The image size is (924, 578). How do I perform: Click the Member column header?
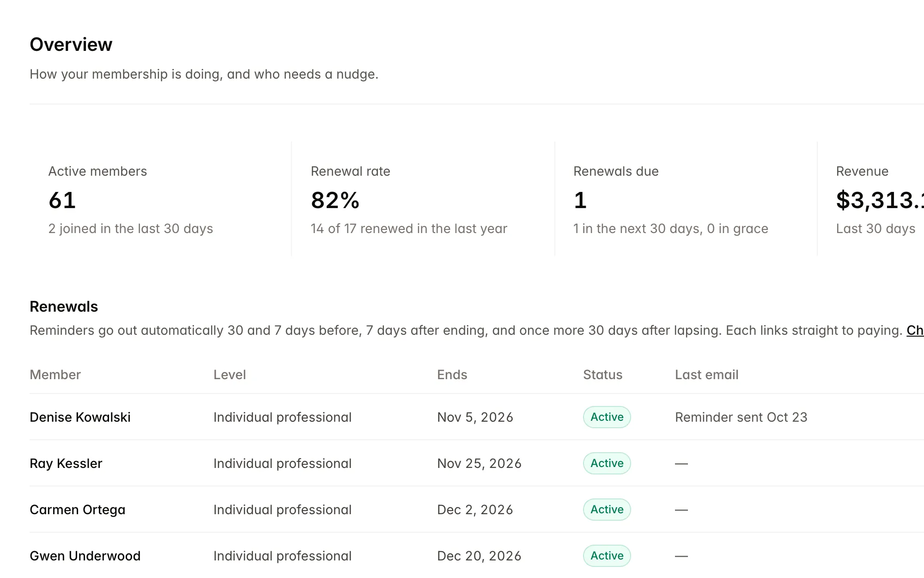pyautogui.click(x=55, y=375)
